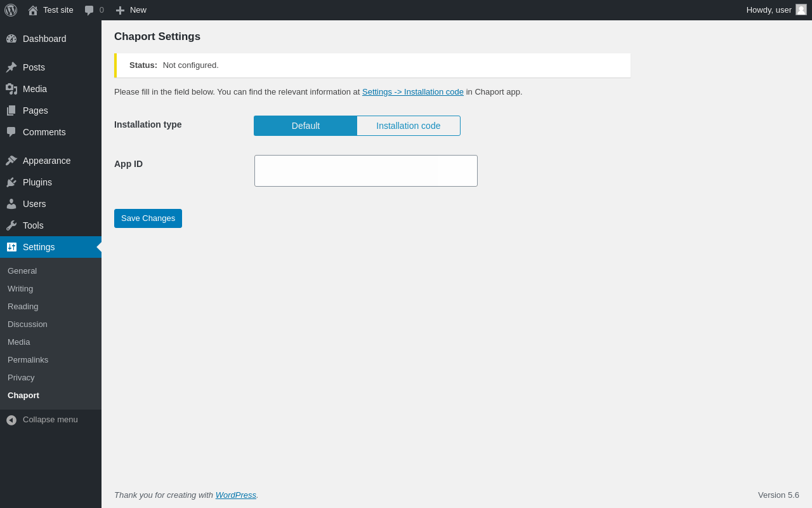This screenshot has width=812, height=508.
Task: Switch to Installation code type
Action: point(408,126)
